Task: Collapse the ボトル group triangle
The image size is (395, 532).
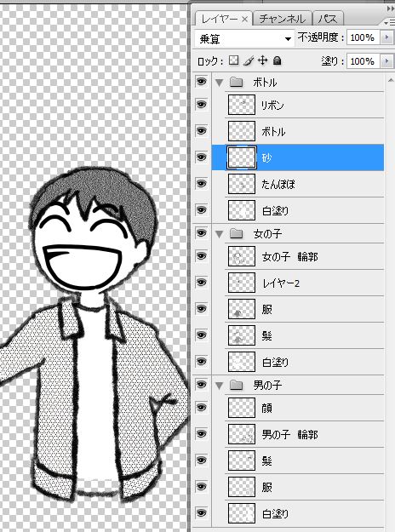Action: pos(220,83)
